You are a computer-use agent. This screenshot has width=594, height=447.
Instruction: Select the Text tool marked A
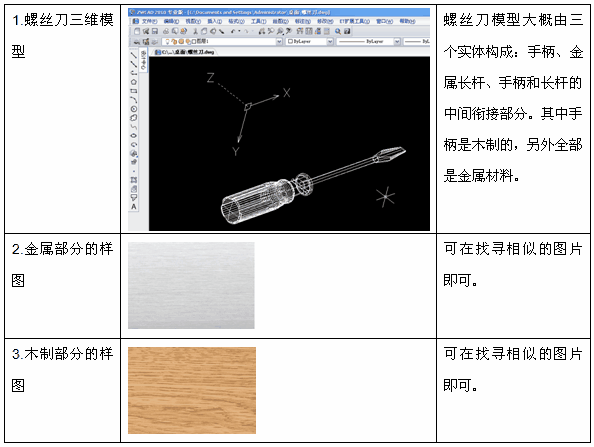(134, 207)
